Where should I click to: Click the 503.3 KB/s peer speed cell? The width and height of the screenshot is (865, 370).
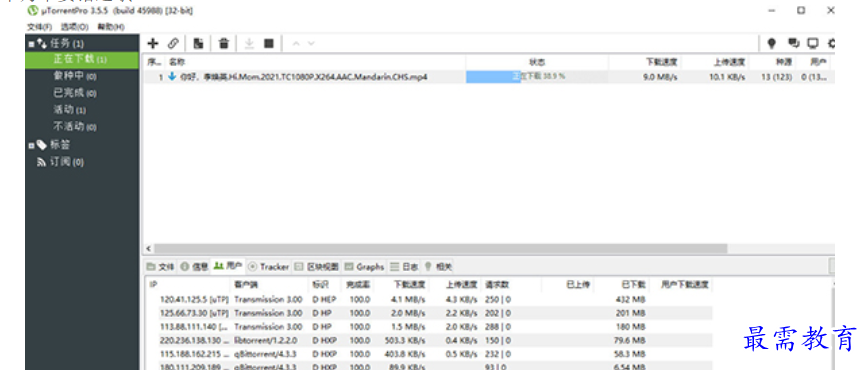(x=405, y=340)
